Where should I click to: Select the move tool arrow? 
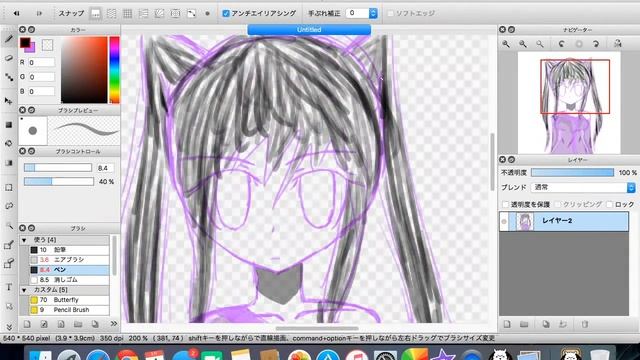click(9, 100)
